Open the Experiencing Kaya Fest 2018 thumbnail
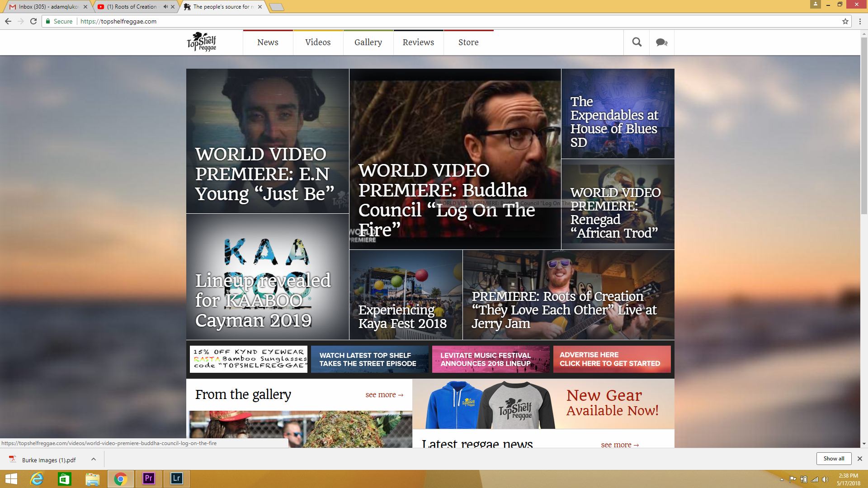 pos(406,295)
